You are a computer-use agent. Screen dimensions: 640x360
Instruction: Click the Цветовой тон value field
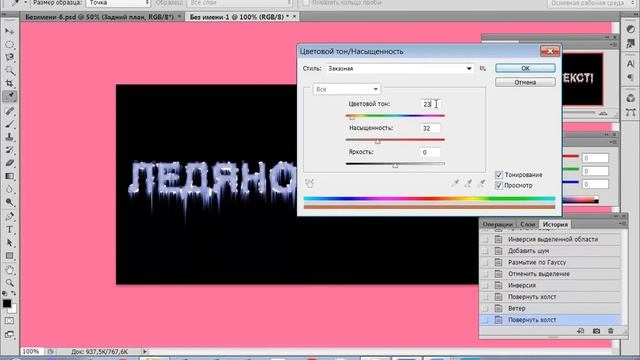(x=430, y=104)
